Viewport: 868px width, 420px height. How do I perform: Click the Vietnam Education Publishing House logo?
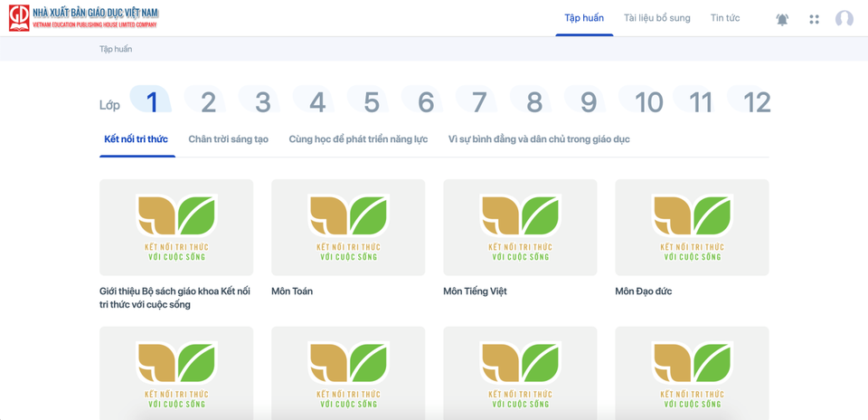click(83, 18)
